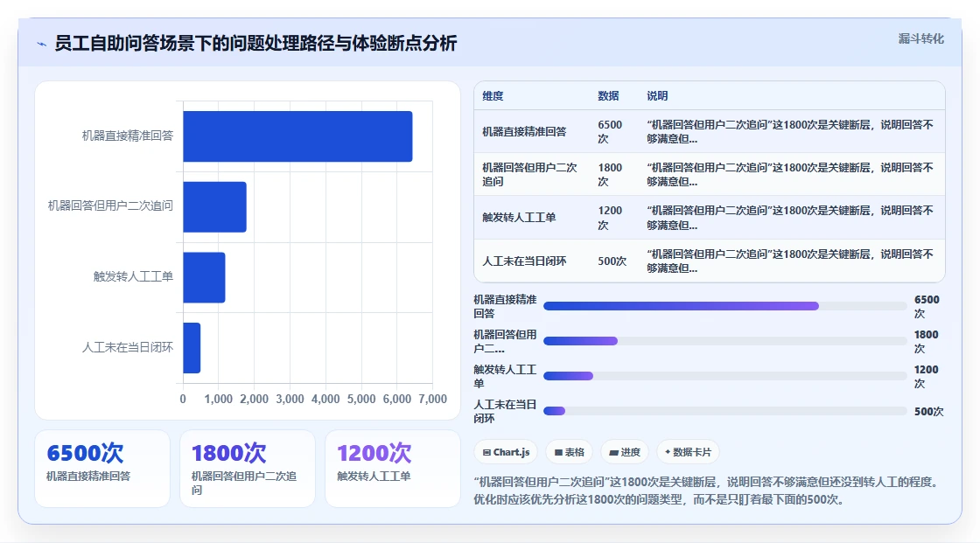
Task: Open the 1200次 data card
Action: pos(393,469)
